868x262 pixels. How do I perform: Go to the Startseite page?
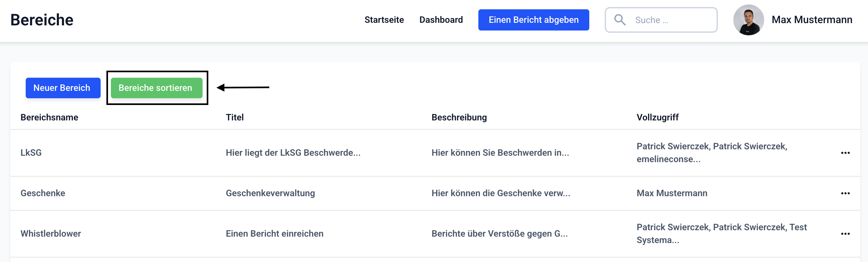tap(384, 20)
